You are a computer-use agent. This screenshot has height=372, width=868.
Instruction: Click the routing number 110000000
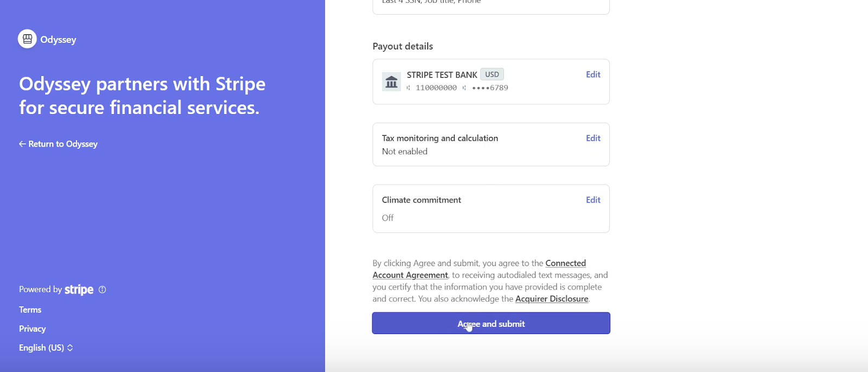tap(436, 88)
